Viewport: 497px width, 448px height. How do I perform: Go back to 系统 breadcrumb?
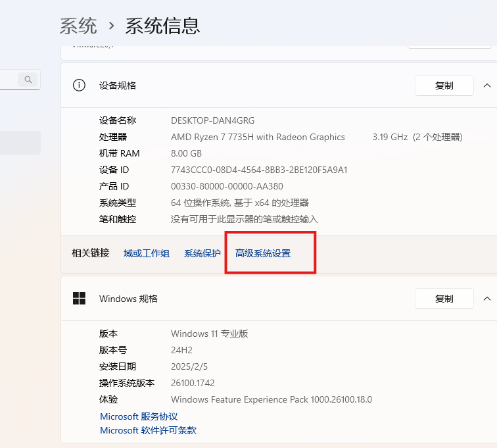(x=78, y=26)
